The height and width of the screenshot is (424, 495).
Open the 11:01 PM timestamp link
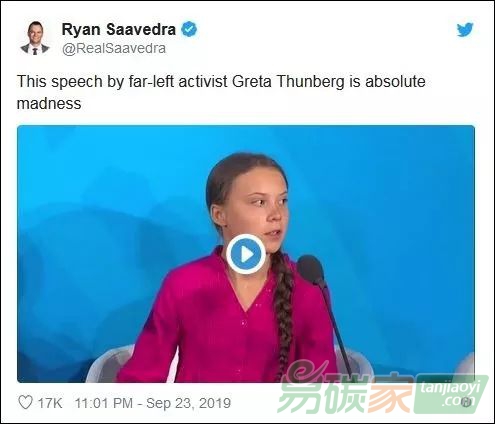coord(104,403)
